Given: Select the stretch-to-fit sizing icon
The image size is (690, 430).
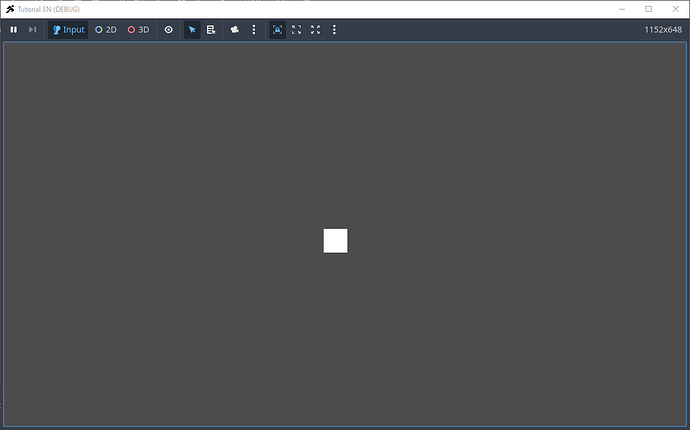Looking at the screenshot, I should point(315,30).
